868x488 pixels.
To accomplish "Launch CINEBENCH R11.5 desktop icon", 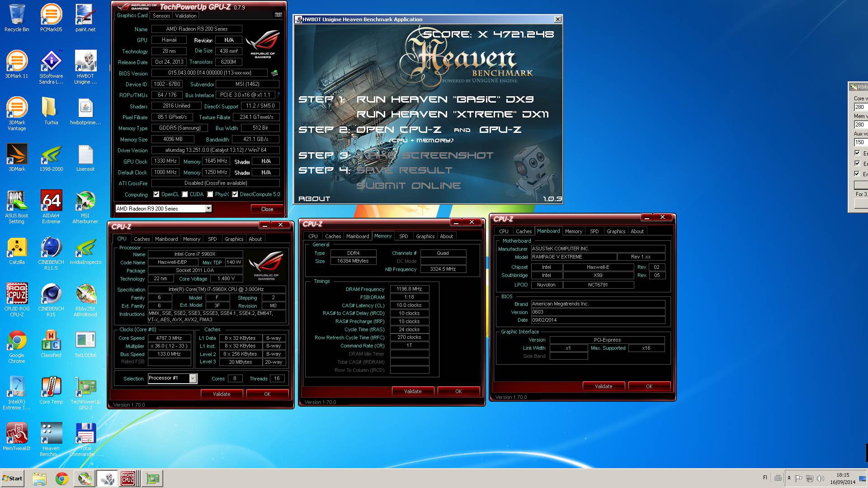I will [51, 253].
